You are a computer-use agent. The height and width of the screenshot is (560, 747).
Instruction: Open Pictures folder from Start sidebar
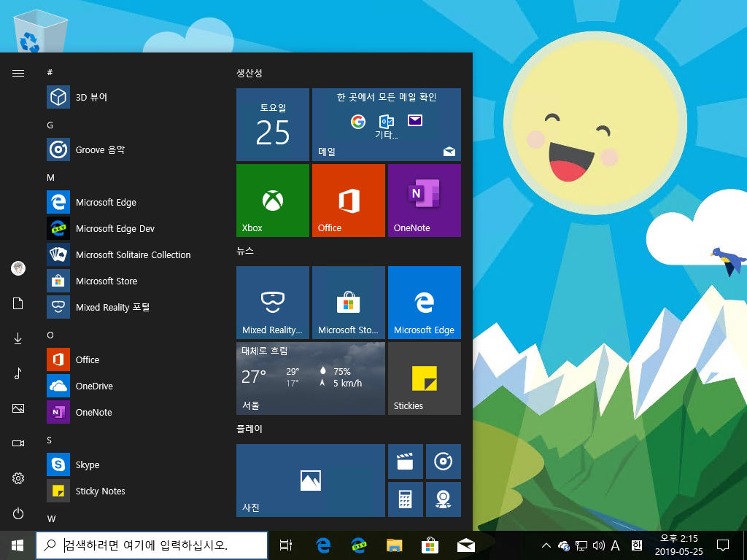[x=18, y=408]
